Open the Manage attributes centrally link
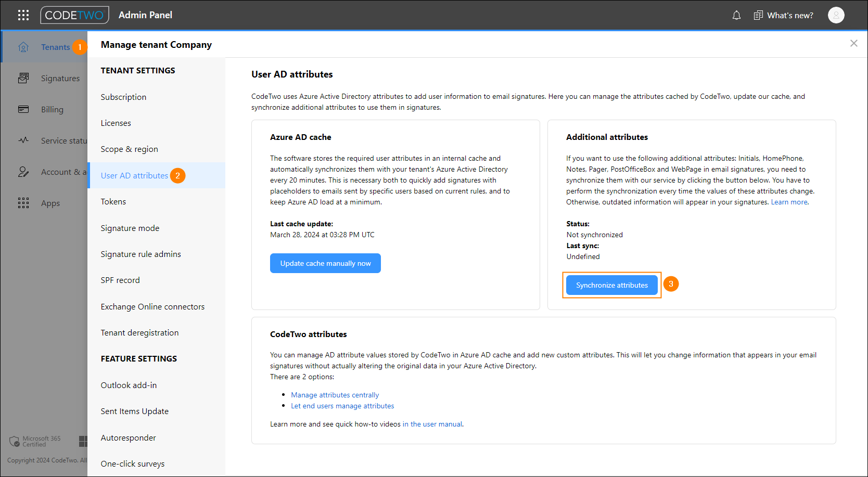 335,395
